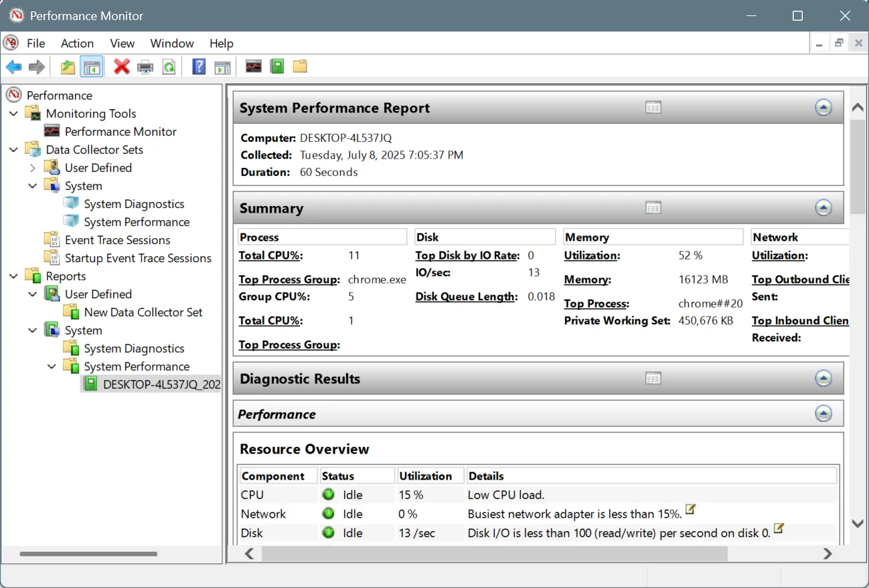Screen dimensions: 869x588
Task: Collapse the Monitoring Tools tree node
Action: [13, 114]
